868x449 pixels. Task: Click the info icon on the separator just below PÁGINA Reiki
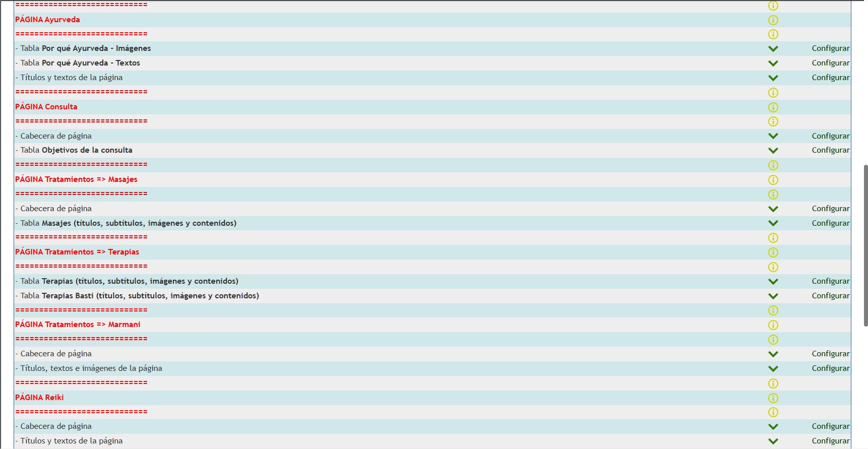pyautogui.click(x=773, y=412)
